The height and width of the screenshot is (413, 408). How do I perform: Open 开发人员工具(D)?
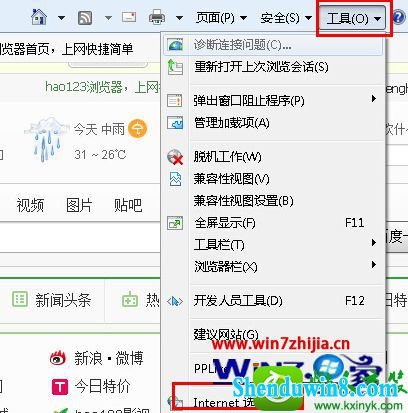tap(273, 301)
